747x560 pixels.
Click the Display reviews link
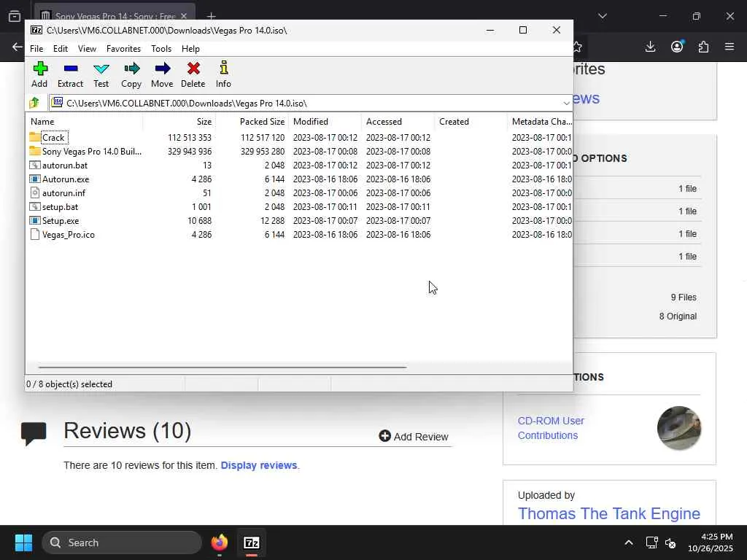[x=259, y=465]
